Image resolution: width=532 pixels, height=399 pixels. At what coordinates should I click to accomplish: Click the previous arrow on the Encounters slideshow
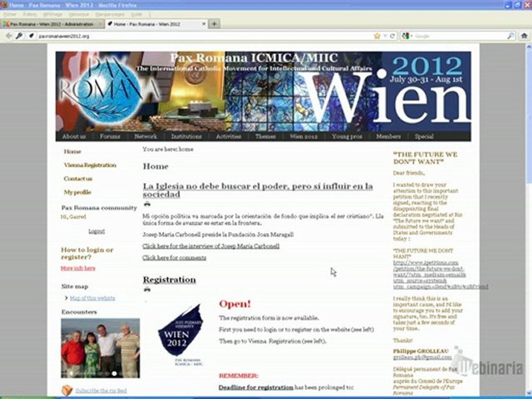coord(71,374)
